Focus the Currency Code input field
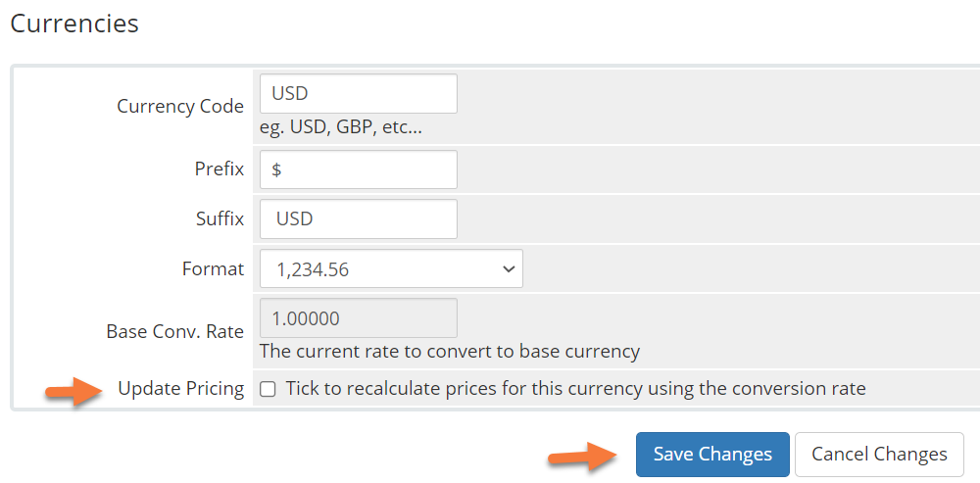980x483 pixels. pos(358,94)
